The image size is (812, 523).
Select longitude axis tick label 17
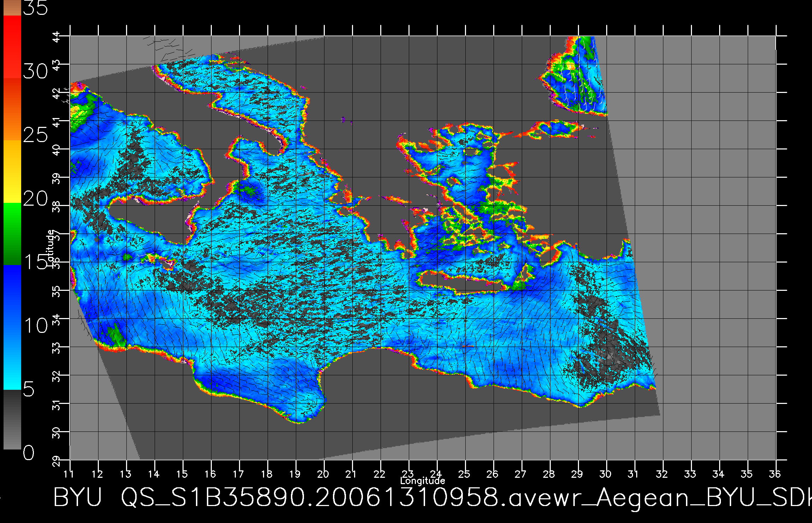pyautogui.click(x=239, y=474)
